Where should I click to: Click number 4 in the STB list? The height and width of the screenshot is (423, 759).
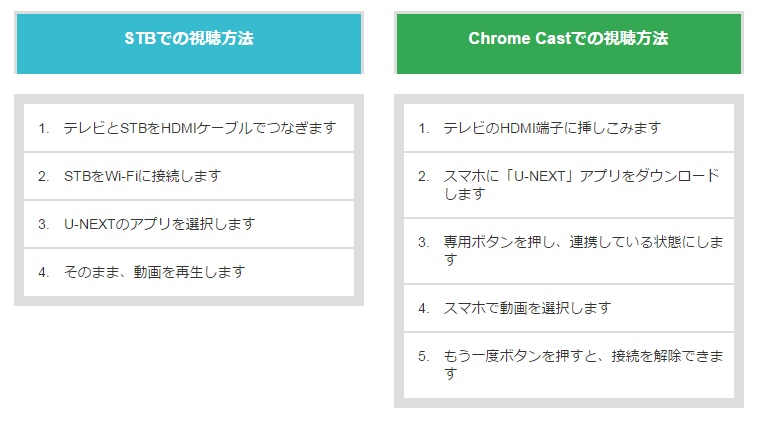pyautogui.click(x=44, y=272)
